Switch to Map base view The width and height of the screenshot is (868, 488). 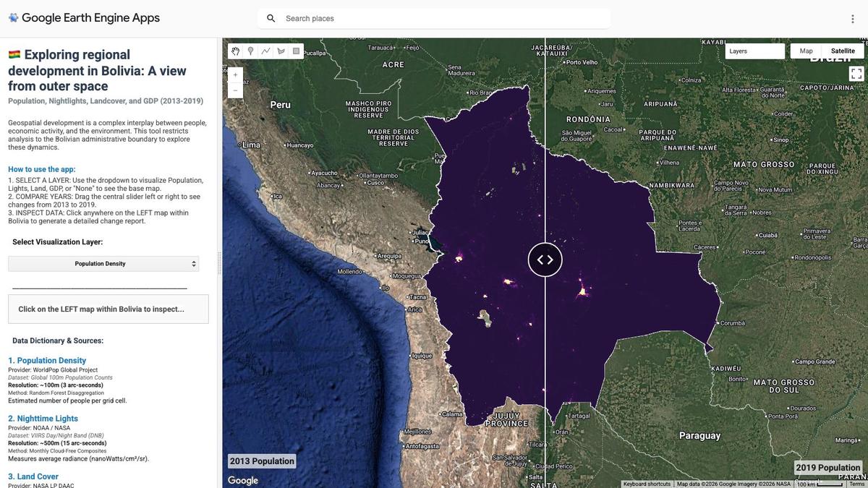click(x=806, y=51)
